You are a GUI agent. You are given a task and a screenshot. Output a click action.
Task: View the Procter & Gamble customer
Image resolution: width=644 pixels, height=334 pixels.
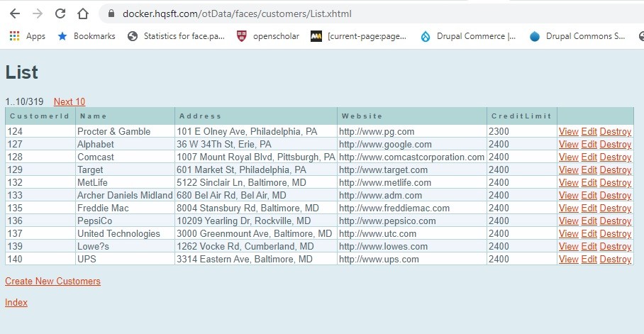tap(568, 131)
